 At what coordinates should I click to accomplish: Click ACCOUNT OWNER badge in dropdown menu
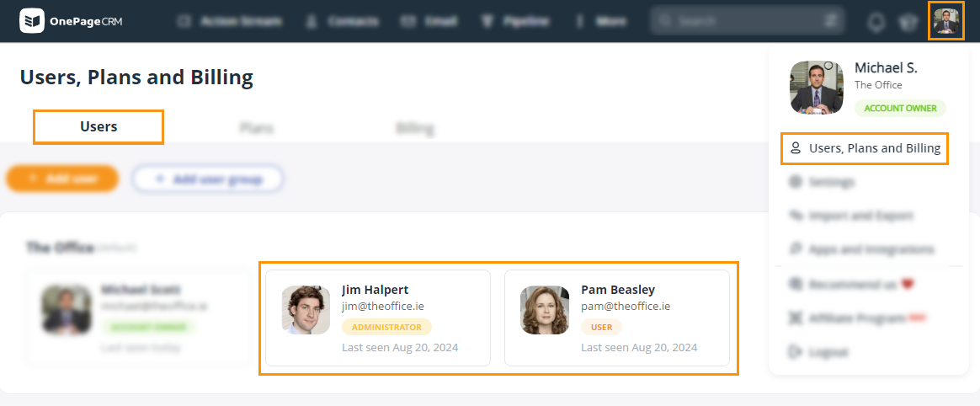[901, 108]
